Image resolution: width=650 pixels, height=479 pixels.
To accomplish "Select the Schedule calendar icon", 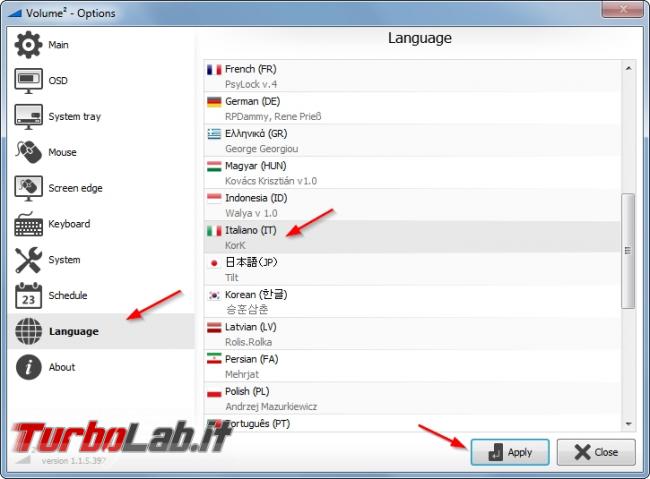I will point(28,296).
